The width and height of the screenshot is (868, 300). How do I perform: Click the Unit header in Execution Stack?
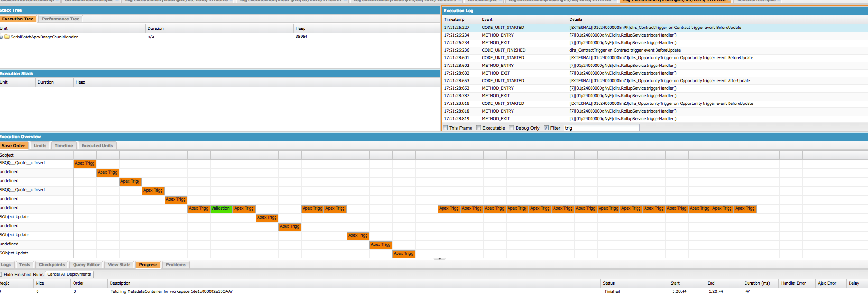(18, 82)
